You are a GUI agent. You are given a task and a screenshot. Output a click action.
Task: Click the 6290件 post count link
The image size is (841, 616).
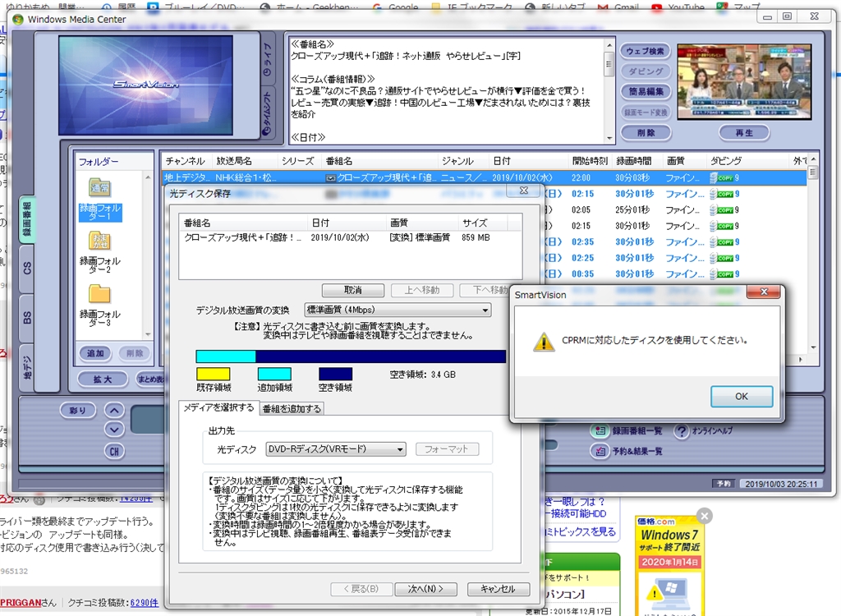point(144,603)
